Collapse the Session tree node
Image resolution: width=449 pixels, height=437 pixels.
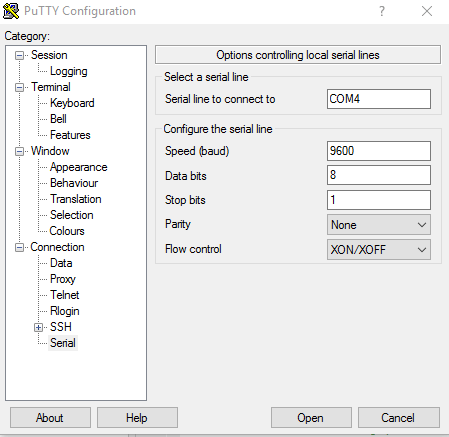click(x=19, y=55)
